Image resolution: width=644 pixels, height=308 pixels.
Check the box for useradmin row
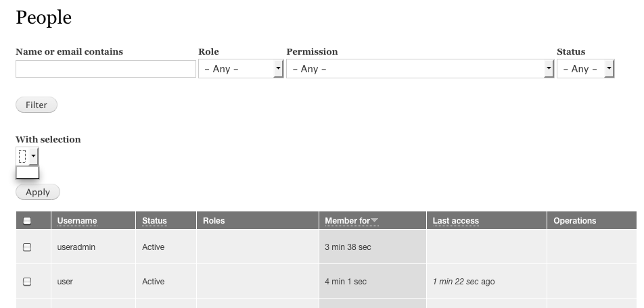[x=27, y=247]
